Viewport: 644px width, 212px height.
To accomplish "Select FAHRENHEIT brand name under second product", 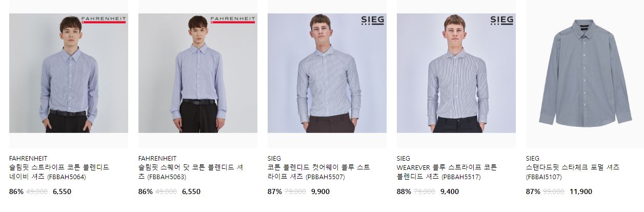I will click(x=157, y=159).
